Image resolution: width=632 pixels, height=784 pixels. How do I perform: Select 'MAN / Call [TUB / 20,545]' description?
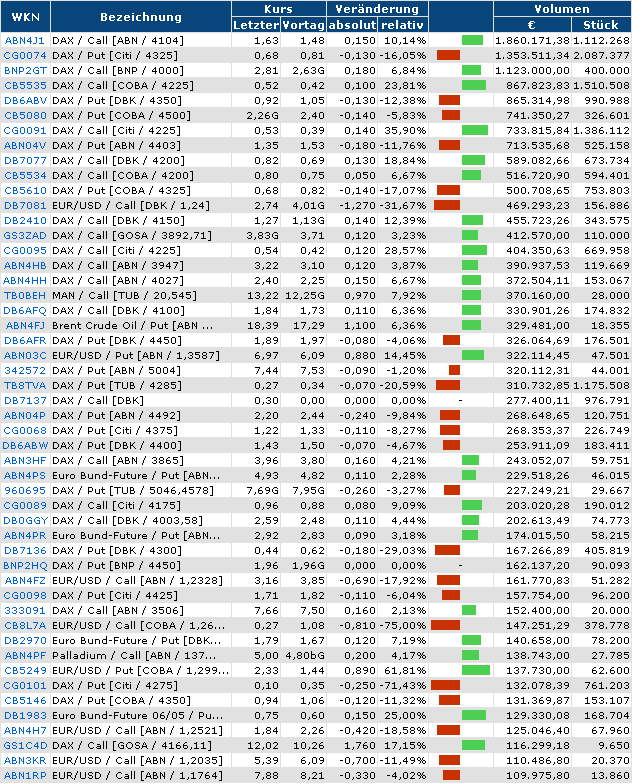(124, 296)
